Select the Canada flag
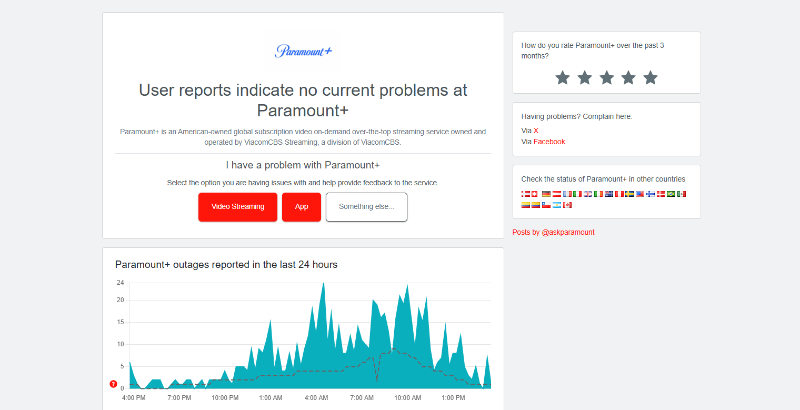 coord(567,205)
